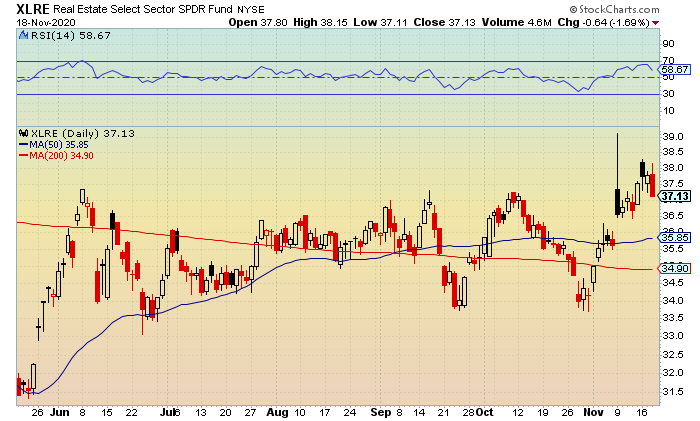Click the RSI 30 axis label
Screen dimensions: 700x421
pos(668,94)
